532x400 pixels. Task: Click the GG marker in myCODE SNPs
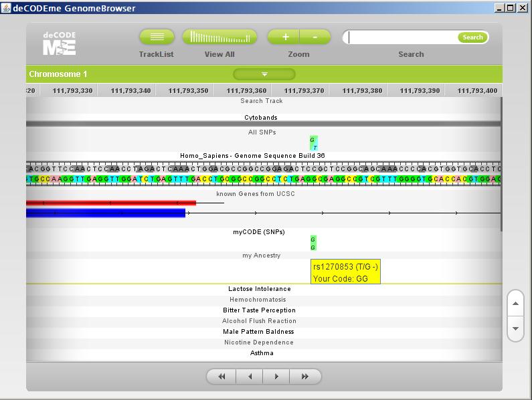coord(313,243)
